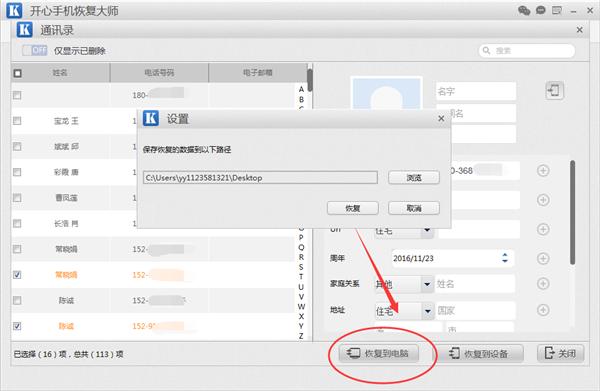This screenshot has height=391, width=600.
Task: Open the WeChat icon in title bar
Action: 524,10
